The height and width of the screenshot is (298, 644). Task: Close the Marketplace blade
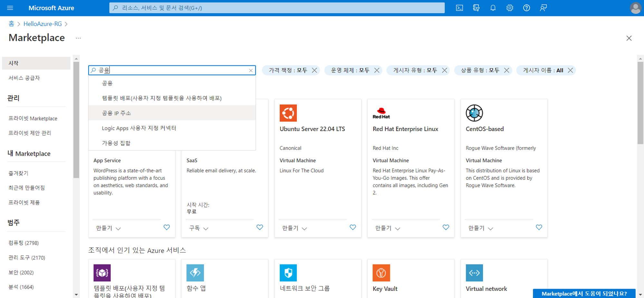pos(629,38)
